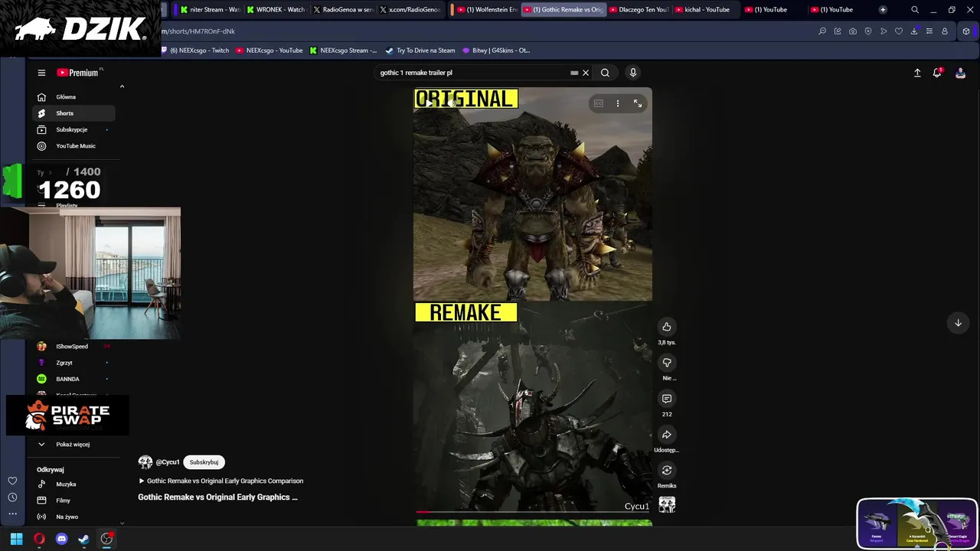This screenshot has width=980, height=551.
Task: Open the BANNDA channel subscription
Action: tap(73, 379)
